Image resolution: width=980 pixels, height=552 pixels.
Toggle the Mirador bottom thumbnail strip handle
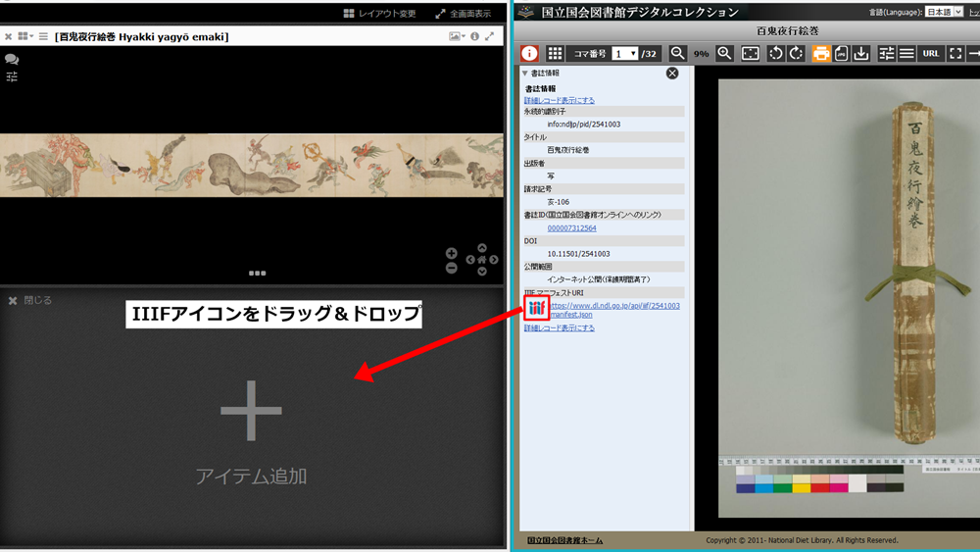(x=257, y=274)
